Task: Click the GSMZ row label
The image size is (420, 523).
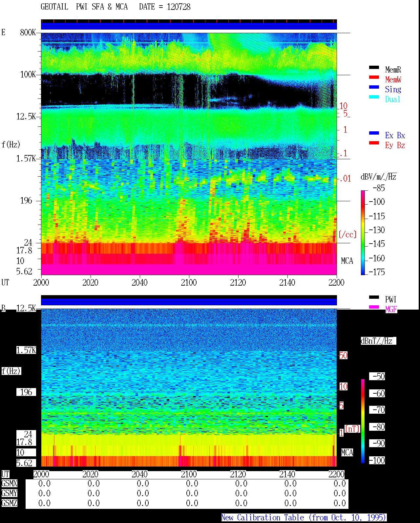Action: click(x=9, y=503)
